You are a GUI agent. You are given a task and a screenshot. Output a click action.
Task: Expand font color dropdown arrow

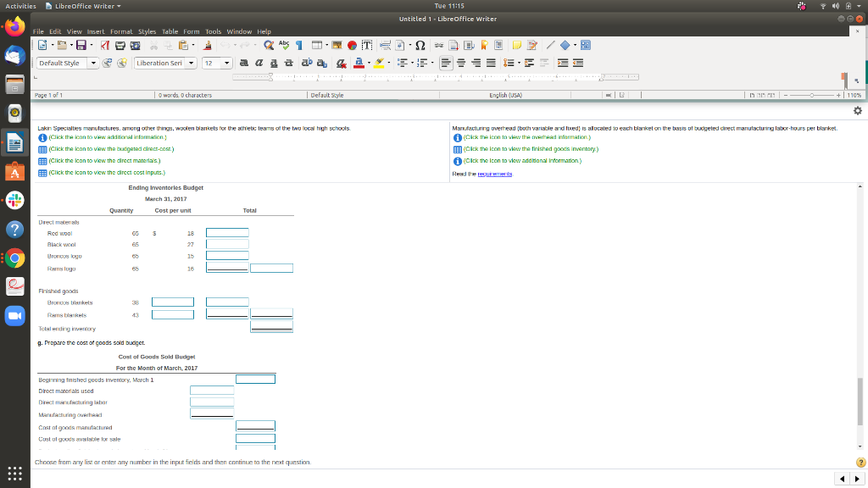369,63
